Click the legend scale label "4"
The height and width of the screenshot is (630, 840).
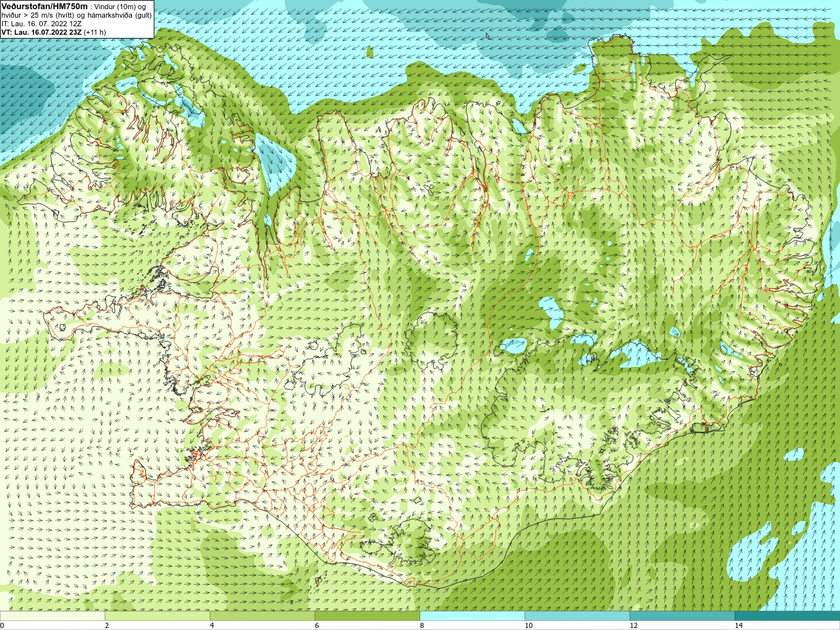212,625
